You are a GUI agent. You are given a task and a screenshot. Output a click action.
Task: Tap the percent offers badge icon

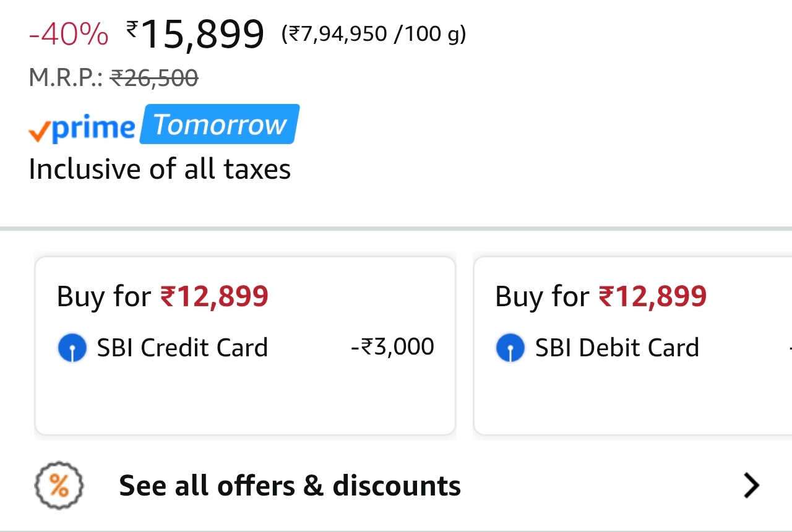coord(59,486)
